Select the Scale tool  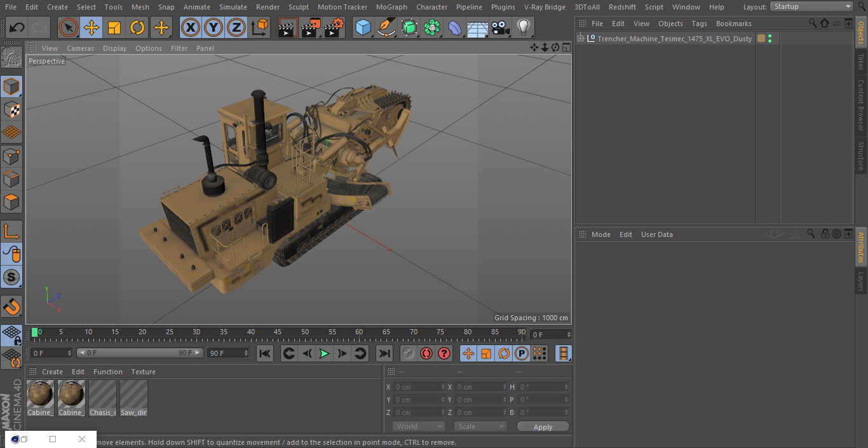114,27
